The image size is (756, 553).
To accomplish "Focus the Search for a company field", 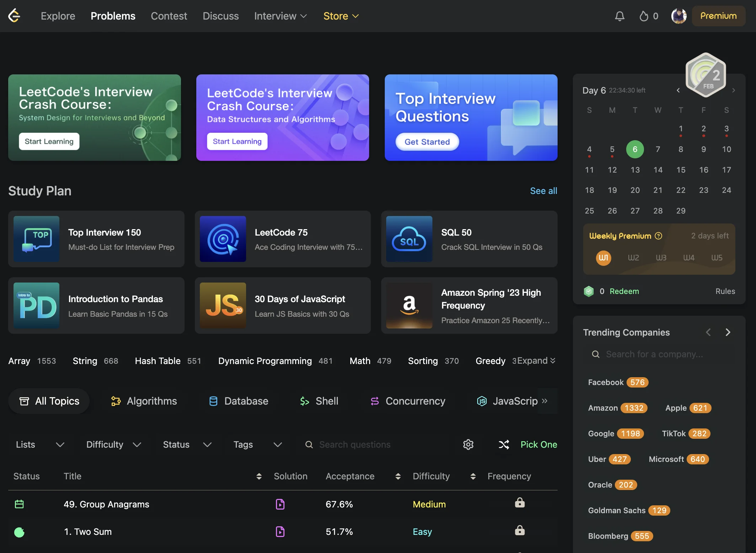I will (x=659, y=354).
